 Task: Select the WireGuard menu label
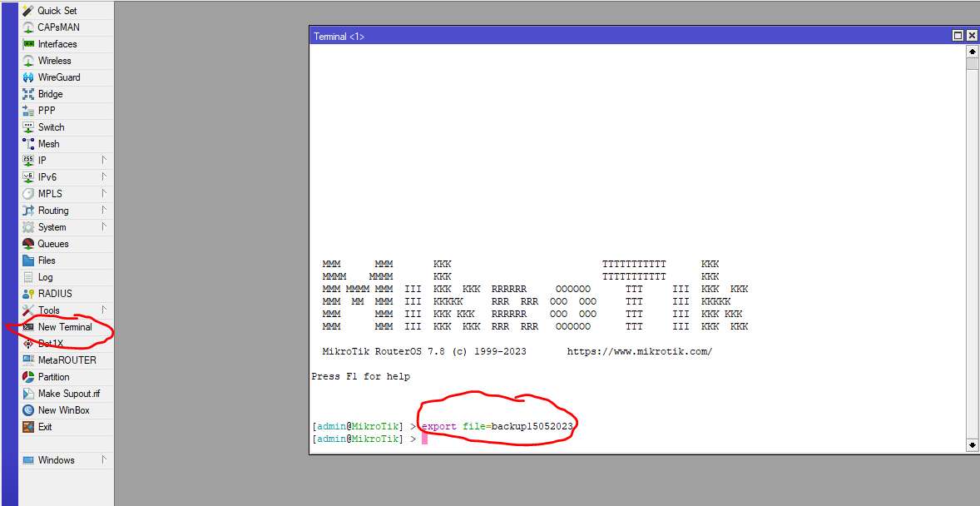(59, 77)
